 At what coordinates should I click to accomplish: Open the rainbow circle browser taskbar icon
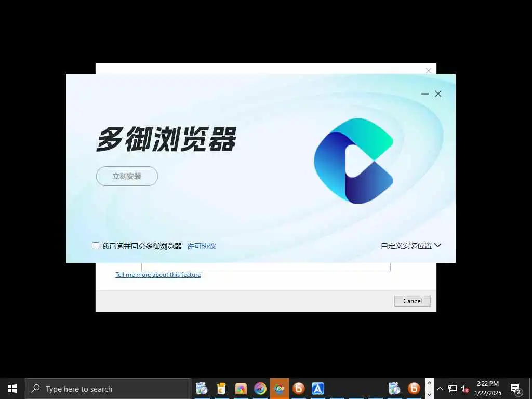(x=260, y=389)
